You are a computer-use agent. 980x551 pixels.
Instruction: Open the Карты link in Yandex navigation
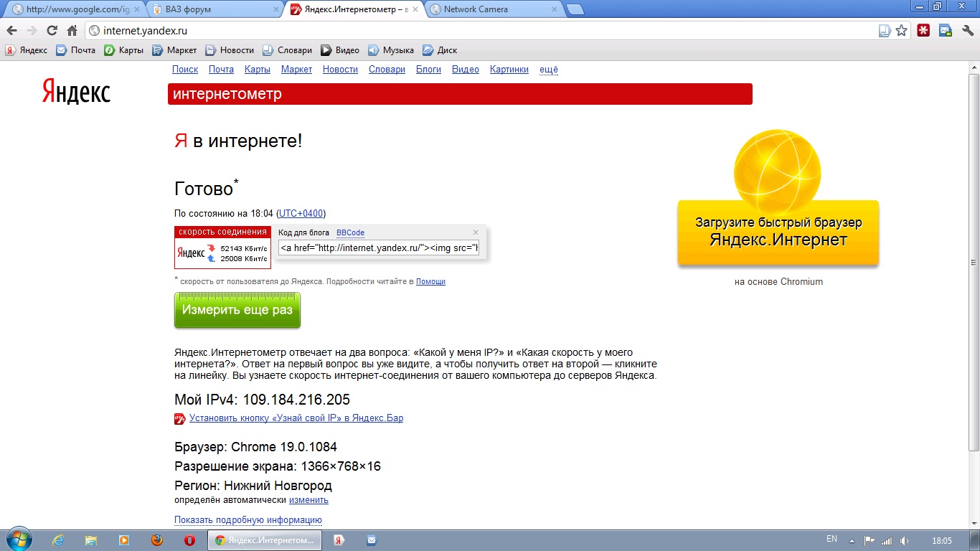tap(258, 70)
